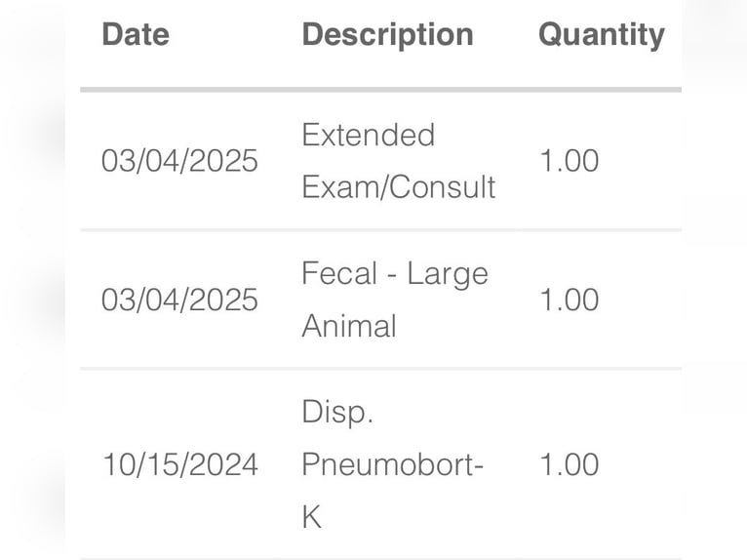Click the Date column header
Image resolution: width=747 pixels, height=560 pixels.
pyautogui.click(x=136, y=35)
